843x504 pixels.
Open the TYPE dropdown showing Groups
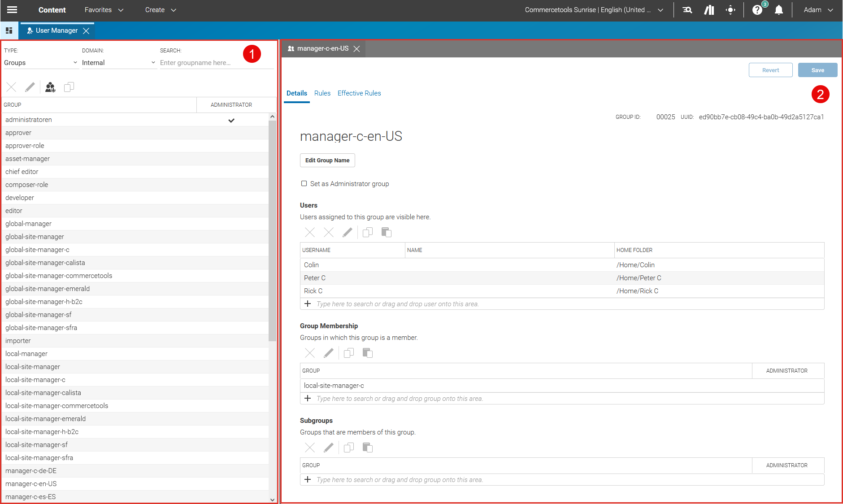40,62
